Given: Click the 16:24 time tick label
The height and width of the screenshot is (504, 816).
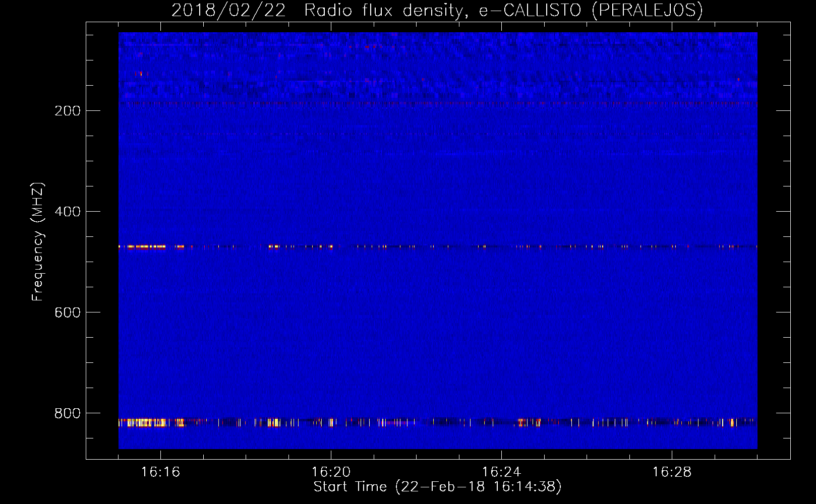Looking at the screenshot, I should click(501, 472).
